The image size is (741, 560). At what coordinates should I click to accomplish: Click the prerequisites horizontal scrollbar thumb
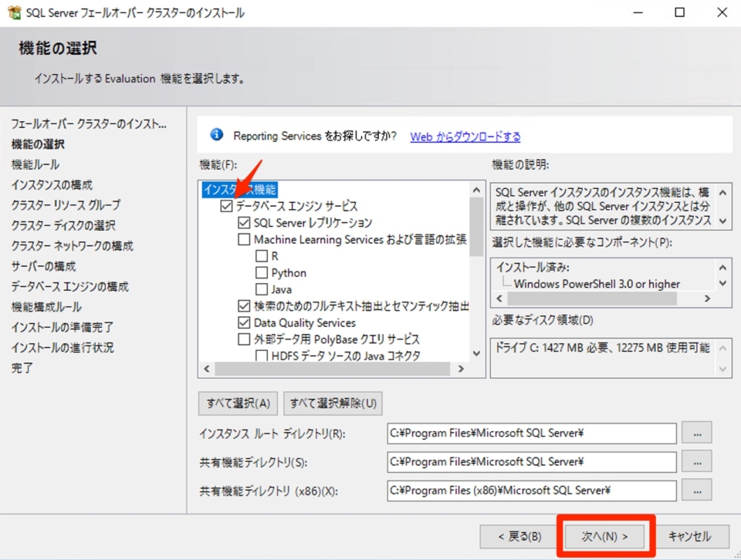(x=592, y=299)
